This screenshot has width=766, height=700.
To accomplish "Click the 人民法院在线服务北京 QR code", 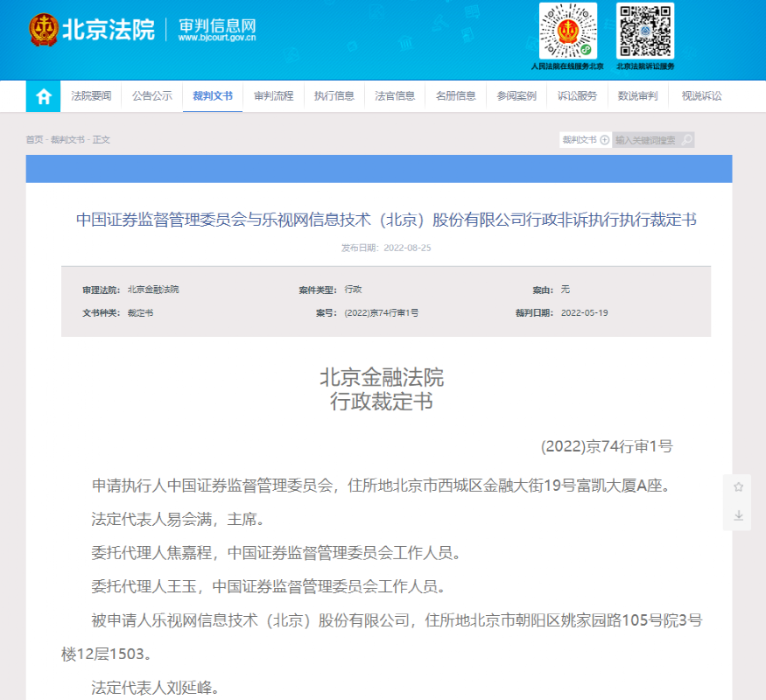I will [567, 31].
